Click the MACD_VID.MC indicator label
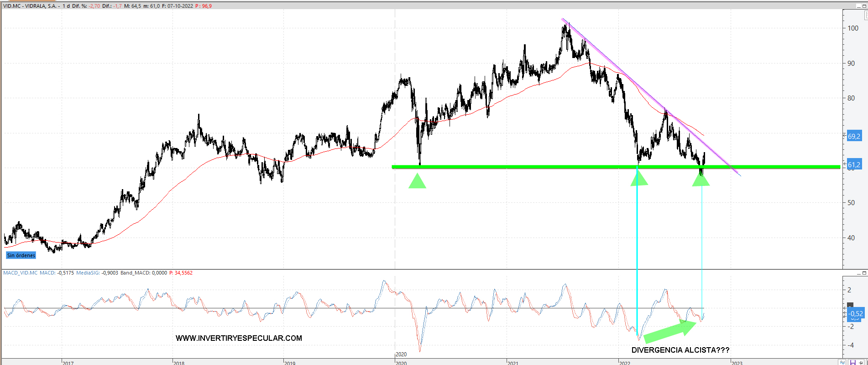The height and width of the screenshot is (365, 868). click(x=20, y=273)
